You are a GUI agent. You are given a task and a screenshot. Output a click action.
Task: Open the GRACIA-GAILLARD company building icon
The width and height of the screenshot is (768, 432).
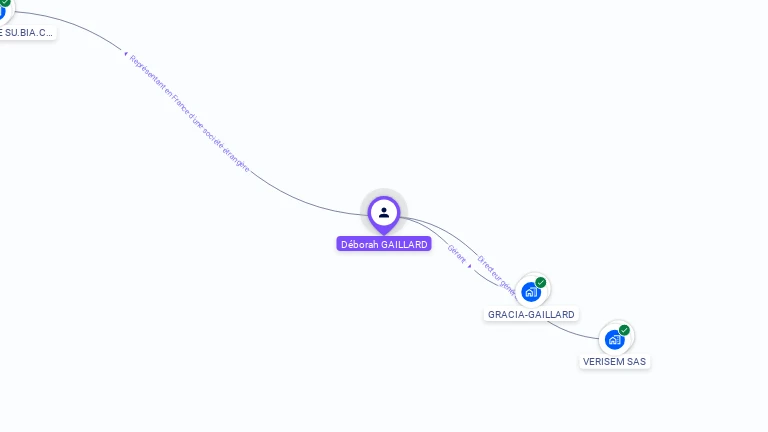(x=531, y=292)
